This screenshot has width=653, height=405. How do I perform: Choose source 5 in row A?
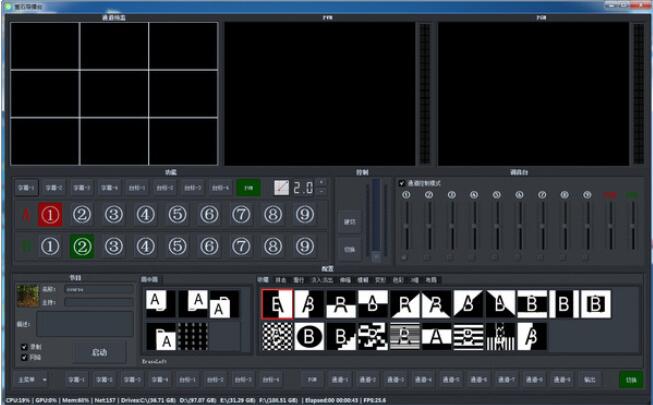click(177, 214)
